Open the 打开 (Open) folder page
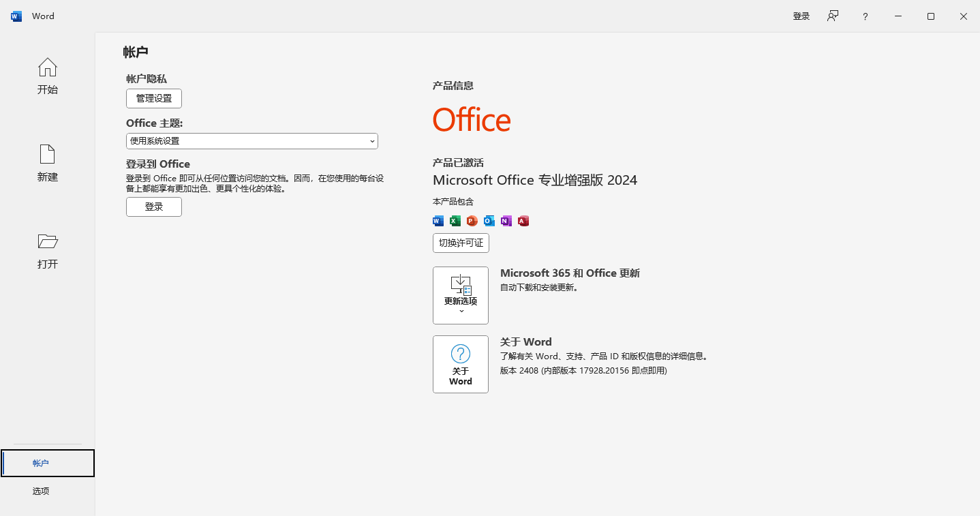The width and height of the screenshot is (980, 516). pyautogui.click(x=48, y=251)
